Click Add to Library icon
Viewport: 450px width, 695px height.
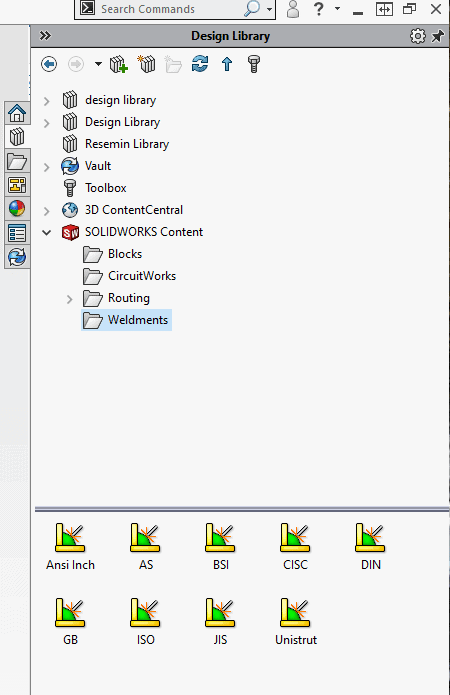[x=119, y=64]
